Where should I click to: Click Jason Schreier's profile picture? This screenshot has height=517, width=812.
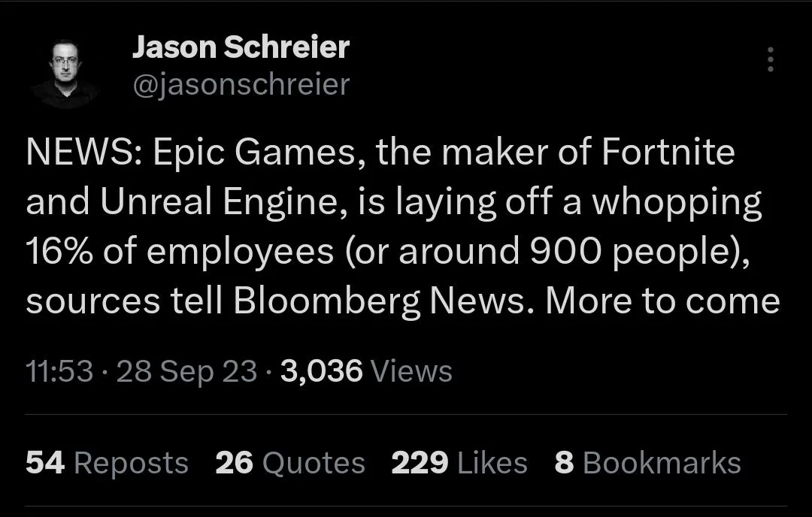[x=66, y=66]
